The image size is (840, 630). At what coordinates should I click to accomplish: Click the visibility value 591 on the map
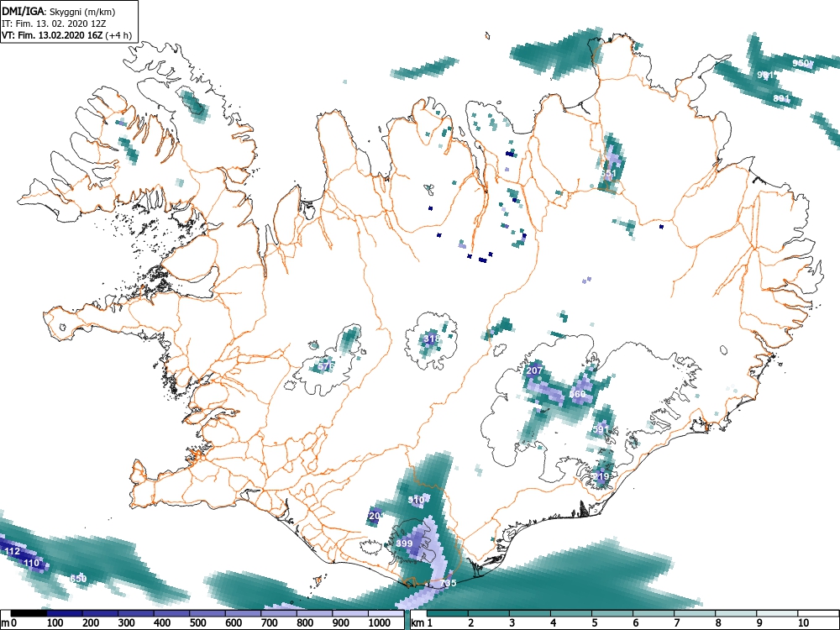click(x=601, y=429)
